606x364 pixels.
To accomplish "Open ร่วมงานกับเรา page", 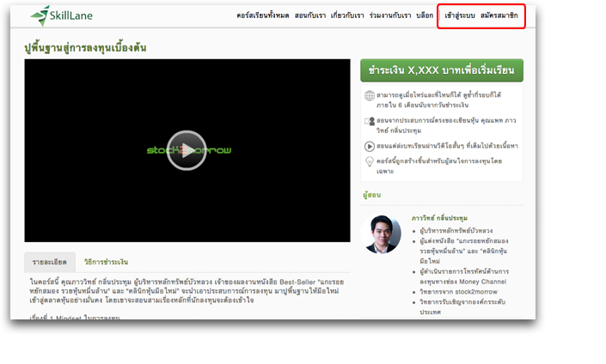I will click(x=390, y=15).
